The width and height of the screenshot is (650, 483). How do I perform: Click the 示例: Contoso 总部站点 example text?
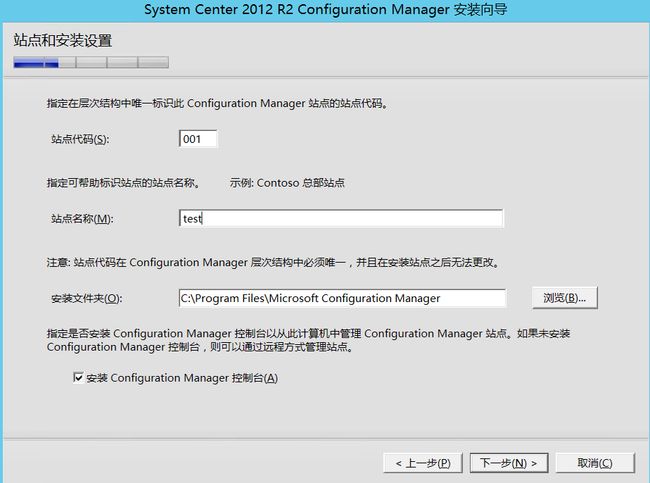pos(287,183)
